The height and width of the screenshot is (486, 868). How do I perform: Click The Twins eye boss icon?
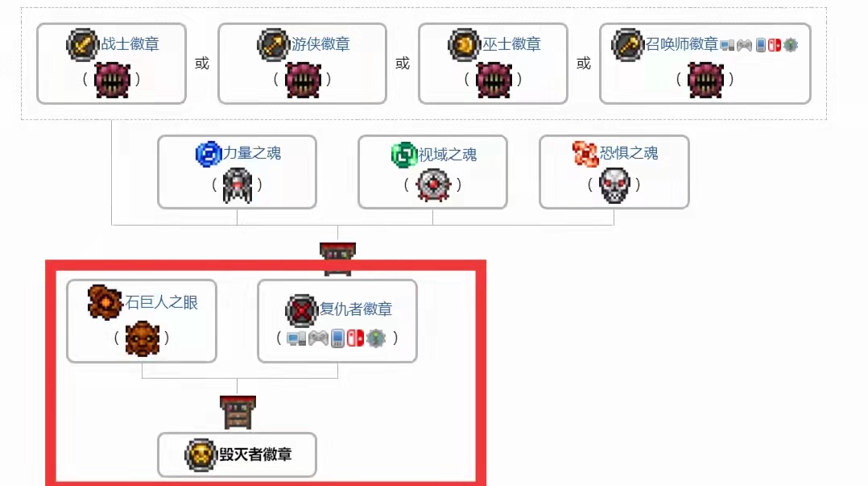[x=433, y=185]
